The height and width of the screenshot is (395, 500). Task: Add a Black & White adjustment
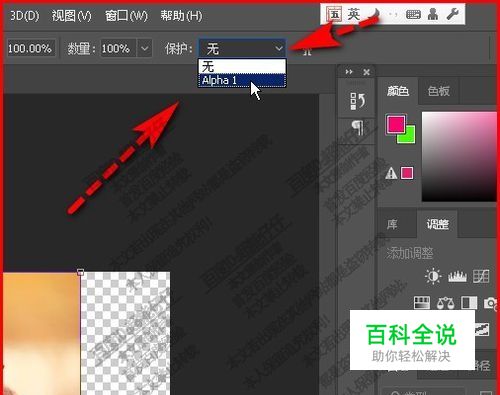(469, 303)
